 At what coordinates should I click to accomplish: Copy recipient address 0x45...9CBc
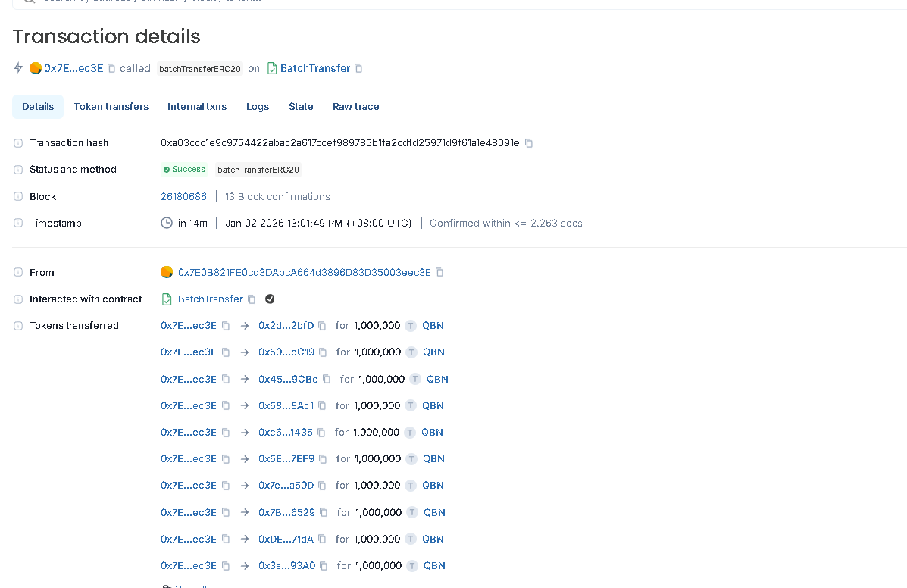click(327, 380)
